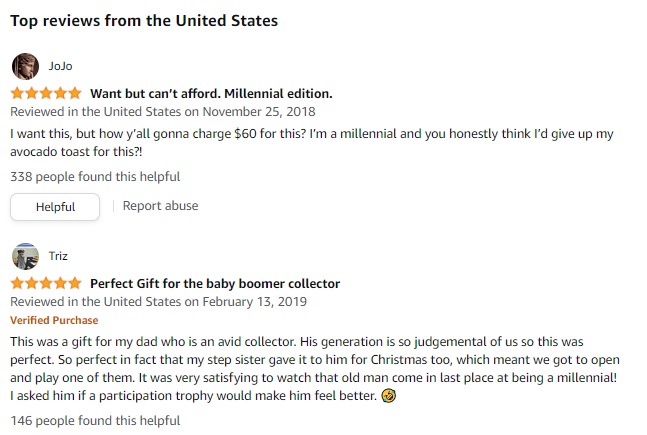Image resolution: width=647 pixels, height=435 pixels.
Task: Click Triz's profile avatar
Action: 25,256
